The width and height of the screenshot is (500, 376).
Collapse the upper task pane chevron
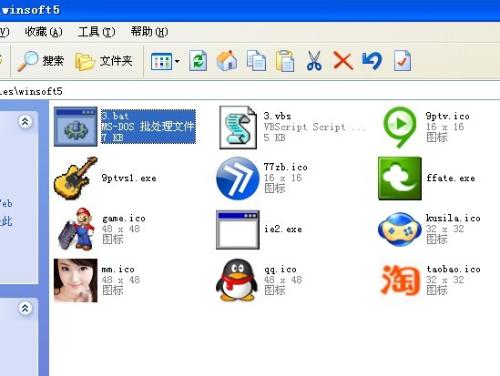point(25,122)
